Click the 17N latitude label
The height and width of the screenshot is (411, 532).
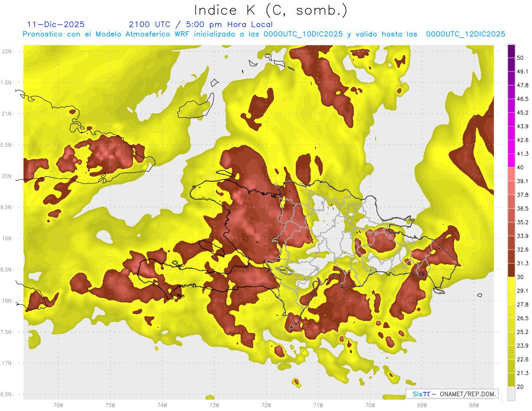click(7, 364)
